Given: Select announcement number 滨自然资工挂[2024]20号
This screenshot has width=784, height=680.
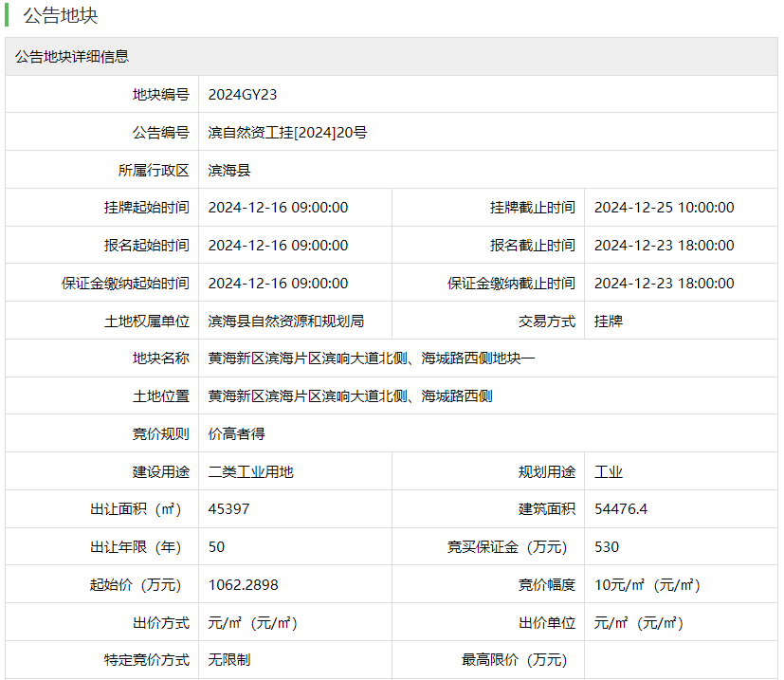Looking at the screenshot, I should (287, 133).
